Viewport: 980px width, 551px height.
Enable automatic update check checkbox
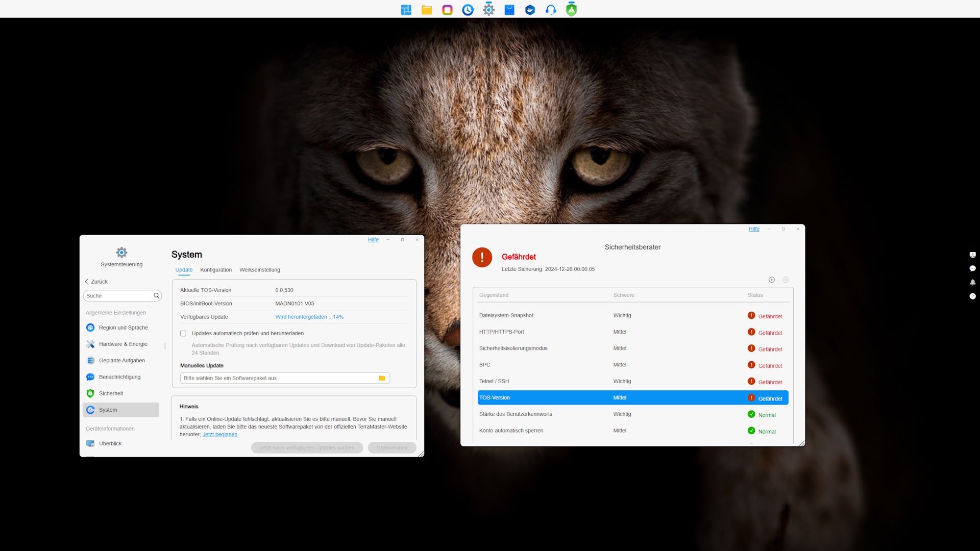[183, 333]
